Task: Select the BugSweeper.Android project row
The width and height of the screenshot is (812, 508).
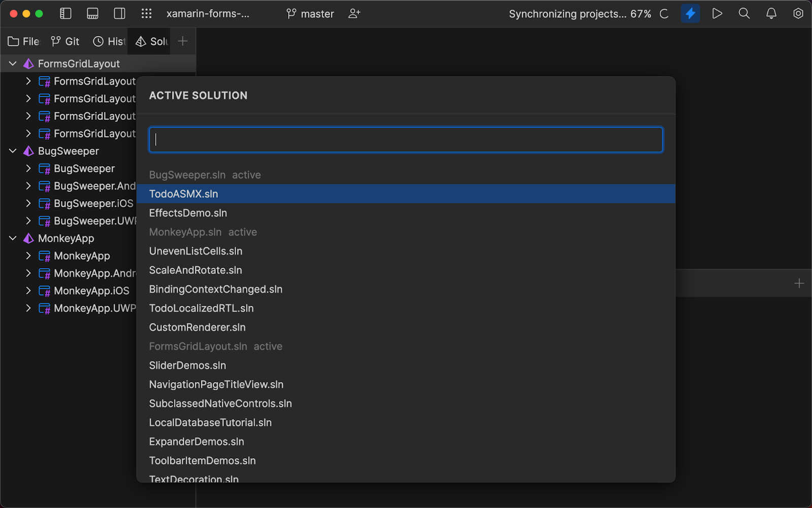Action: tap(69, 186)
